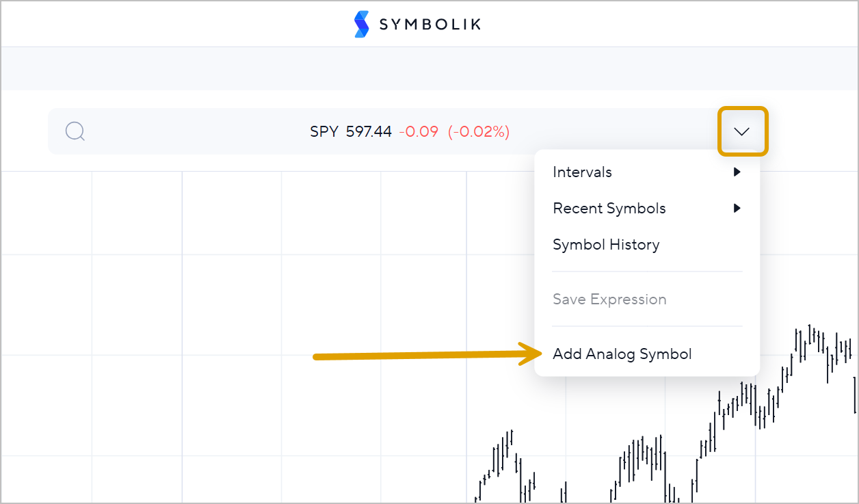Select Symbol History from the menu

point(606,245)
